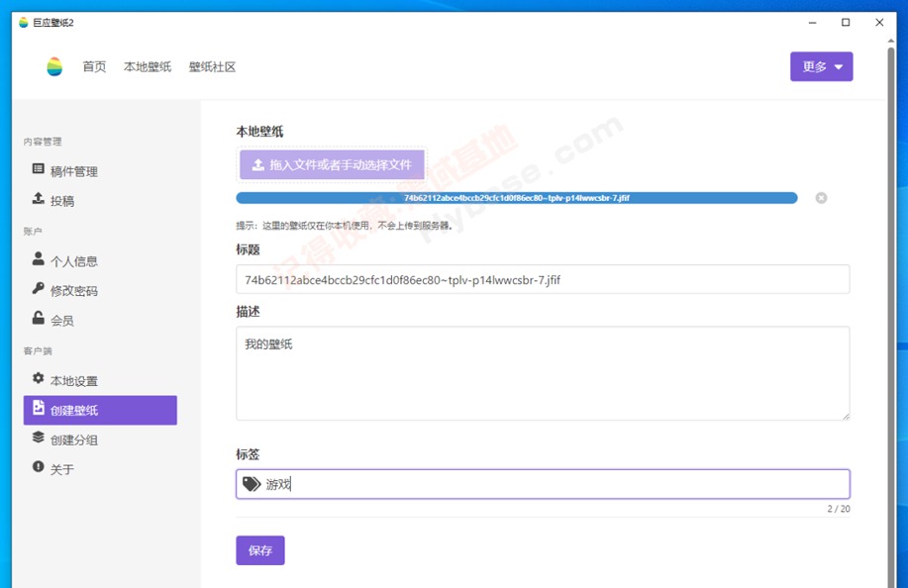Click the colorful egg logo in header
This screenshot has height=588, width=908.
point(54,66)
